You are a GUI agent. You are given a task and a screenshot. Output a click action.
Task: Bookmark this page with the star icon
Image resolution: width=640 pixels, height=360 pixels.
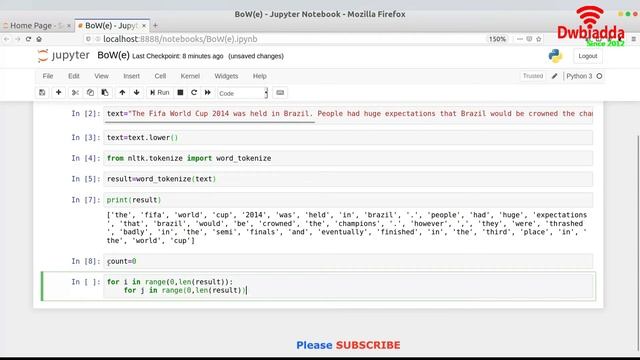(539, 39)
